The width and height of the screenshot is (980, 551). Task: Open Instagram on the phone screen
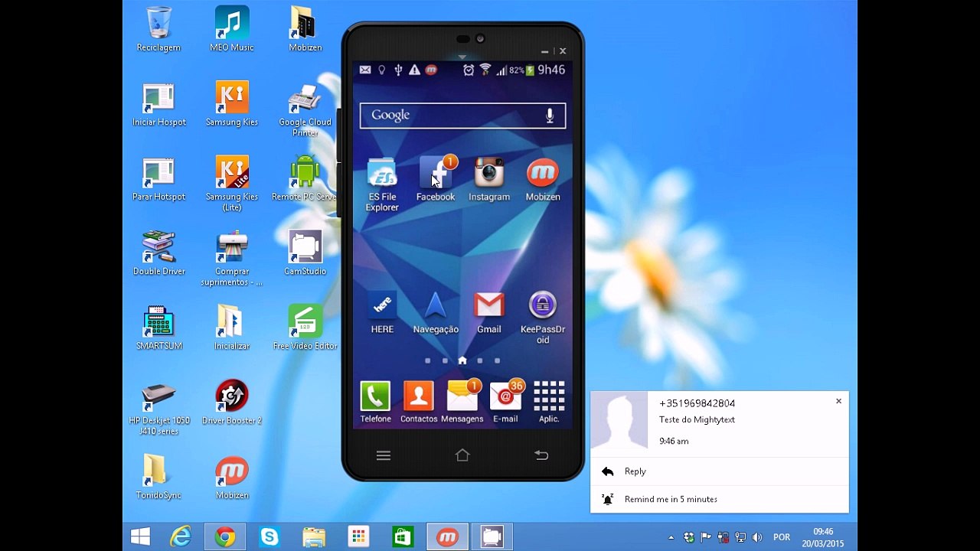[x=489, y=179]
